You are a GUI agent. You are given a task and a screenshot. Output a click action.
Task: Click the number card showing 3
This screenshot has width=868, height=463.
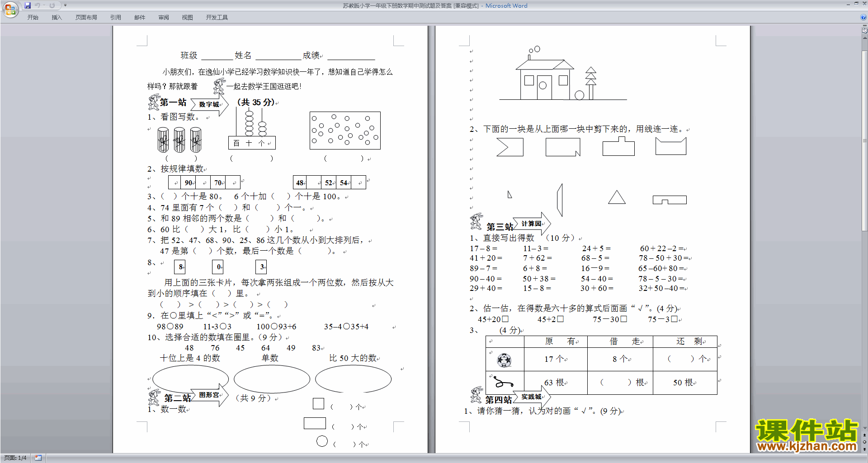261,267
